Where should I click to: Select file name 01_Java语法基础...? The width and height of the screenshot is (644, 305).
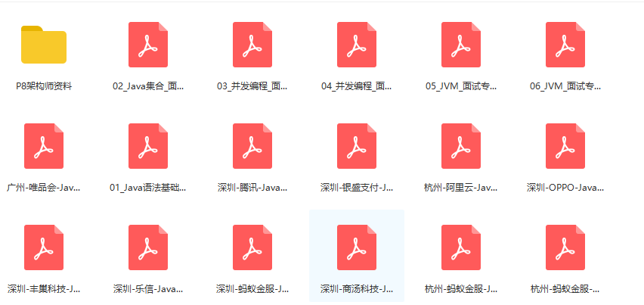point(148,188)
